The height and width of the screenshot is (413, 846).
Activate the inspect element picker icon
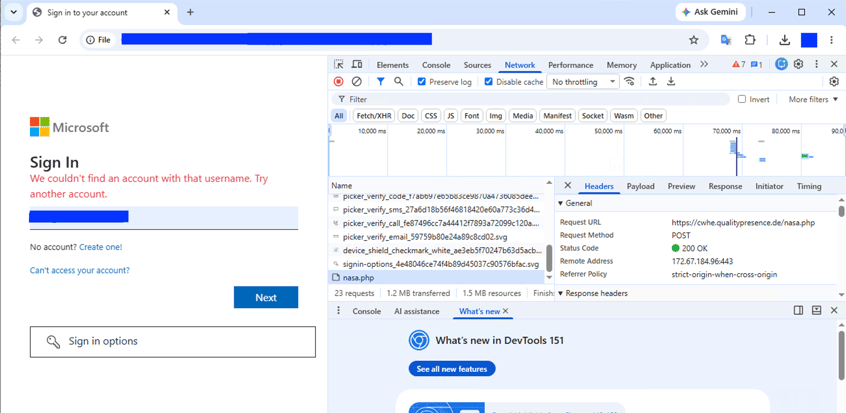click(339, 65)
